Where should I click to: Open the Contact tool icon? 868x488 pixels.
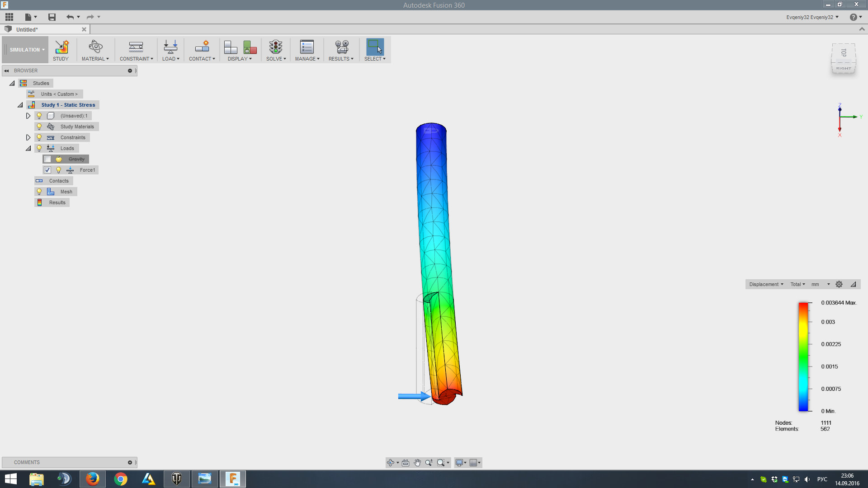point(202,47)
